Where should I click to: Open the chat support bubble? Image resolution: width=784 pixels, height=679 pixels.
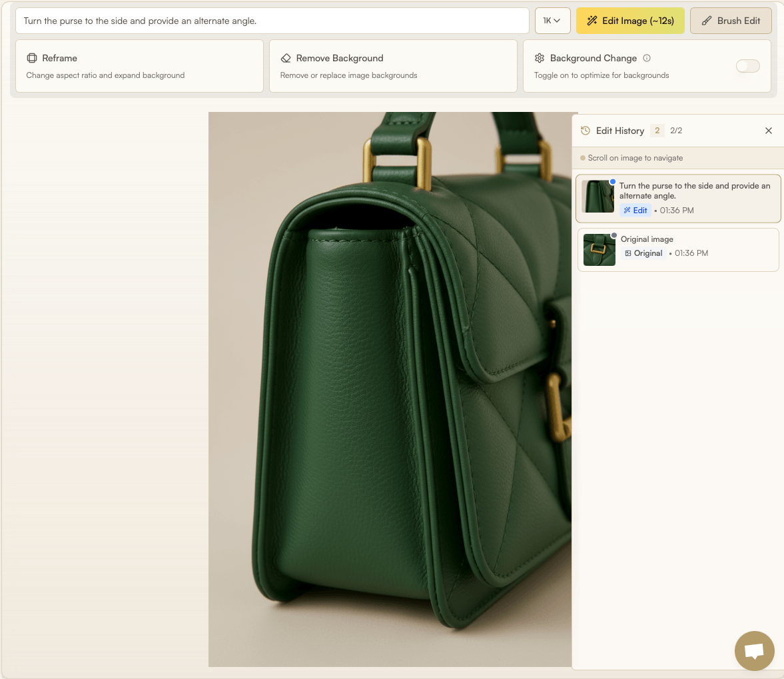pyautogui.click(x=754, y=650)
